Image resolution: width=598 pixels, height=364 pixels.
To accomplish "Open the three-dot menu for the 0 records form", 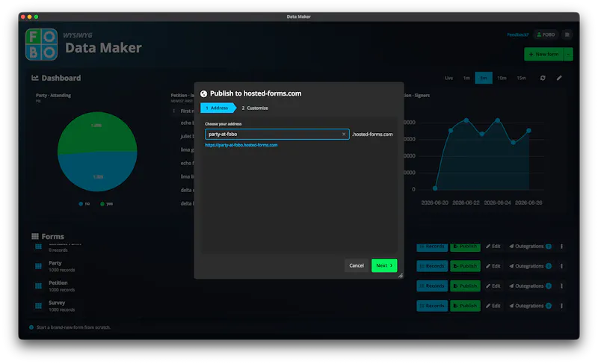I will click(x=561, y=246).
